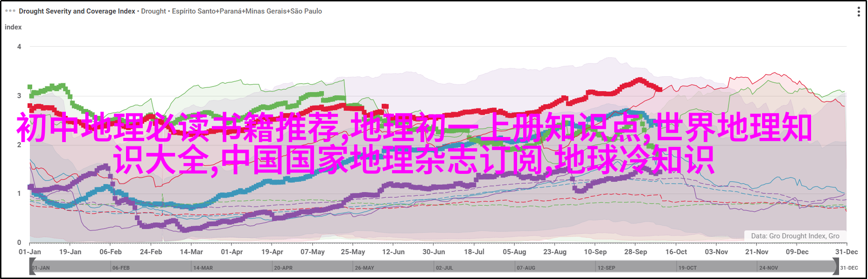This screenshot has height=279, width=868.
Task: Select the 20-APR marker in range selector
Action: [x=283, y=268]
